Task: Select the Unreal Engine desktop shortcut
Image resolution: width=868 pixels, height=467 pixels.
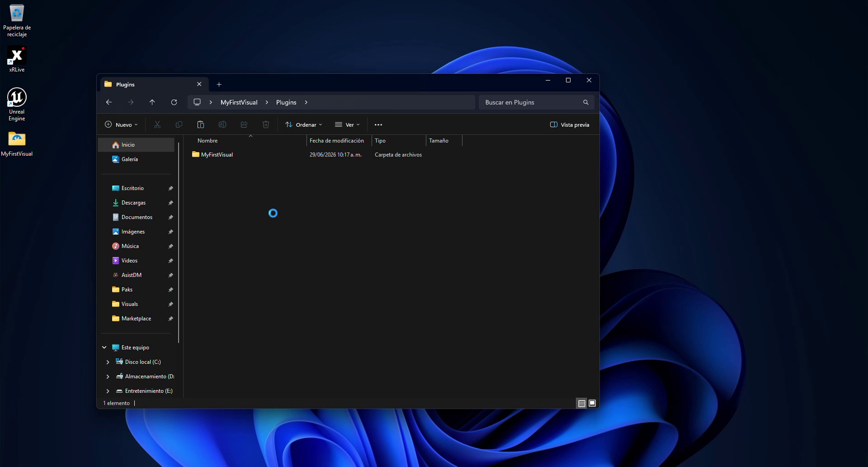Action: (17, 105)
